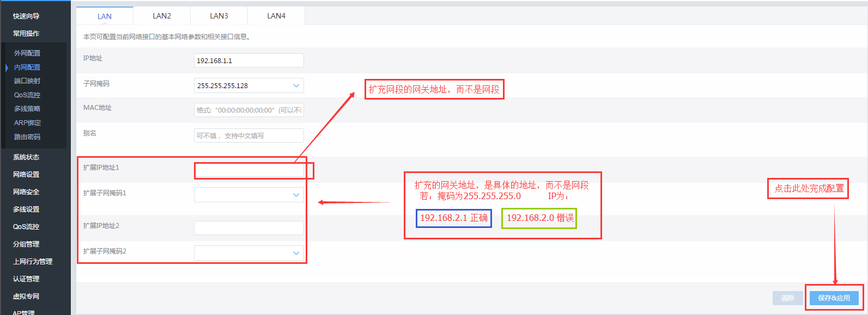Open 上网行为管理 in the sidebar
The height and width of the screenshot is (315, 868).
[x=33, y=262]
